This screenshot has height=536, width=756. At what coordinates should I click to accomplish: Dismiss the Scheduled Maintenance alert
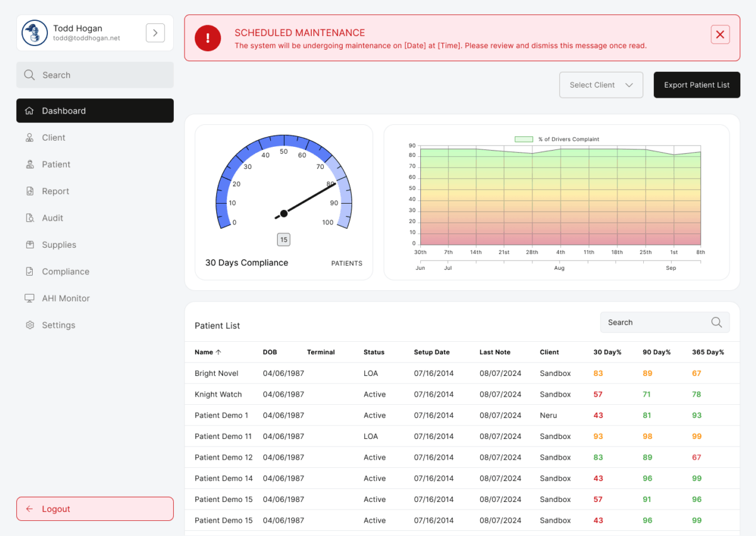point(720,35)
